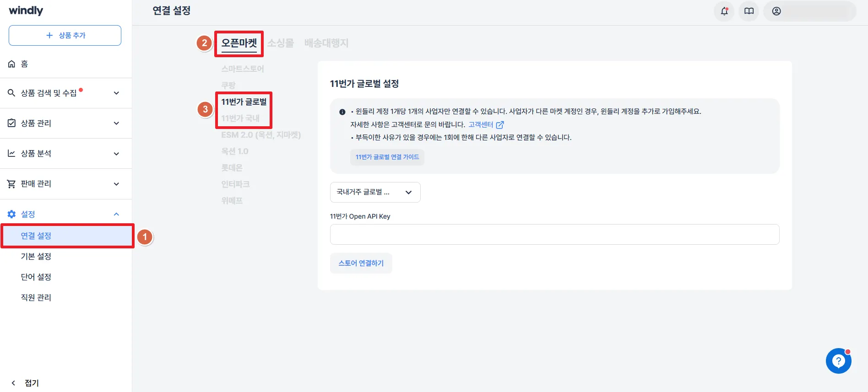Go to 홈 in the sidebar
Screen dimensions: 868x392
coord(24,64)
